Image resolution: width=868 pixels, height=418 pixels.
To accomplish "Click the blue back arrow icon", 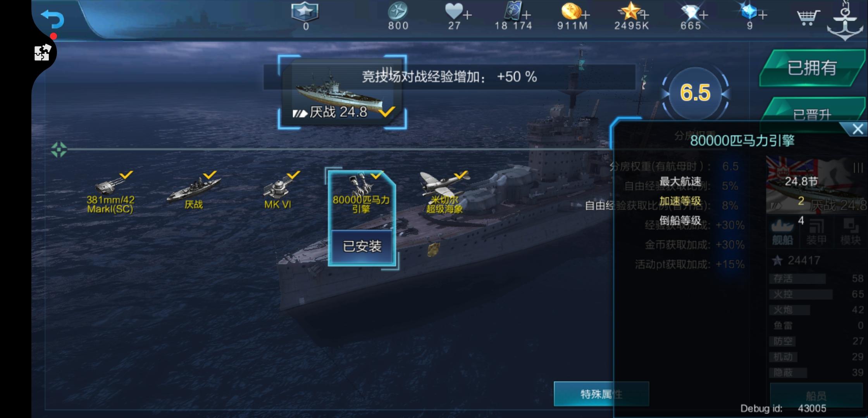I will pos(53,19).
